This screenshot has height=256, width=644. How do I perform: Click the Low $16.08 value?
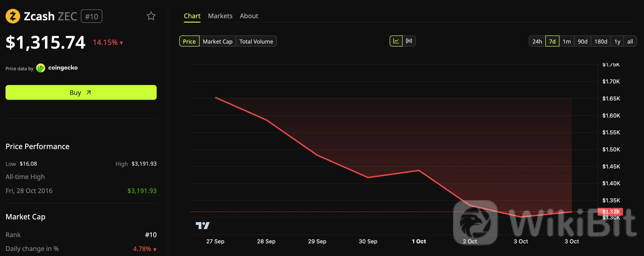[x=28, y=164]
